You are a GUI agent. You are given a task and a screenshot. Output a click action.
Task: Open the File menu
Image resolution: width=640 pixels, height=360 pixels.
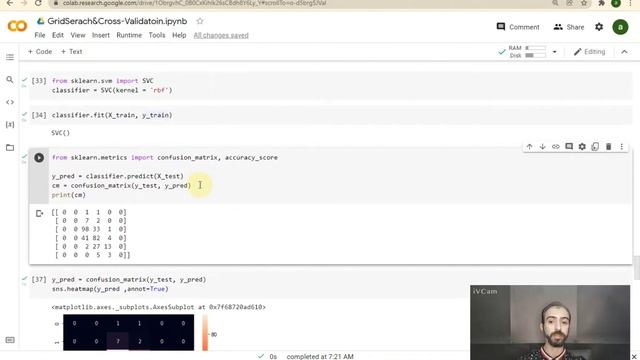click(x=40, y=35)
